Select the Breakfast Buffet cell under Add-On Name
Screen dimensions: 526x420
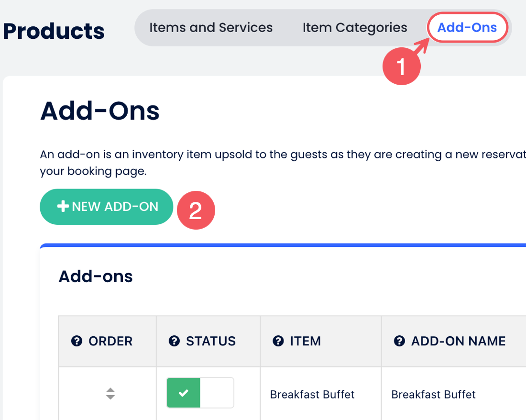click(x=433, y=395)
